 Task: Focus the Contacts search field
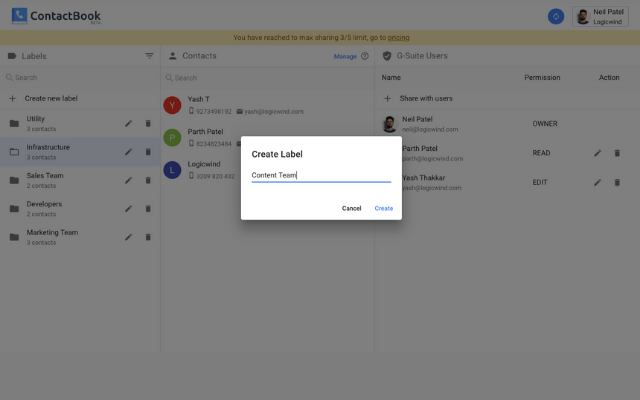[x=267, y=78]
